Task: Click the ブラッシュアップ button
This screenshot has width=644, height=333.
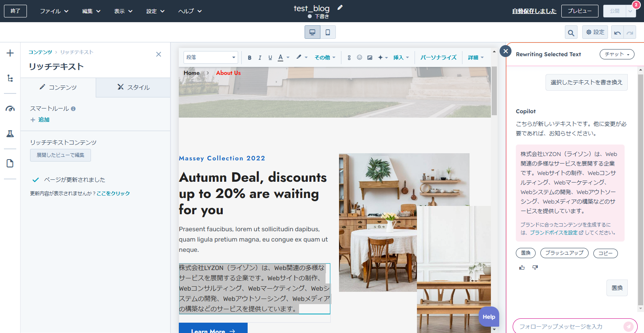Action: (x=564, y=253)
